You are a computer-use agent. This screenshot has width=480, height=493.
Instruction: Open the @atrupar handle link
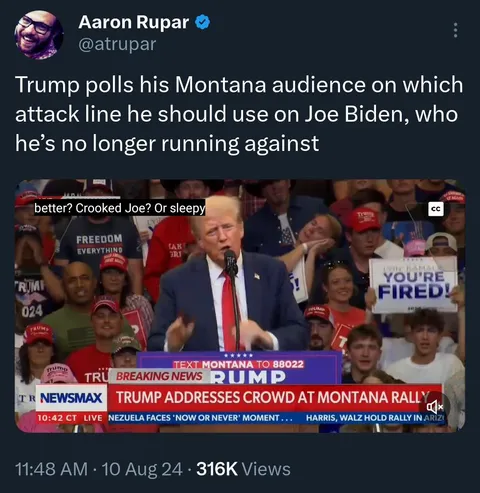click(117, 44)
